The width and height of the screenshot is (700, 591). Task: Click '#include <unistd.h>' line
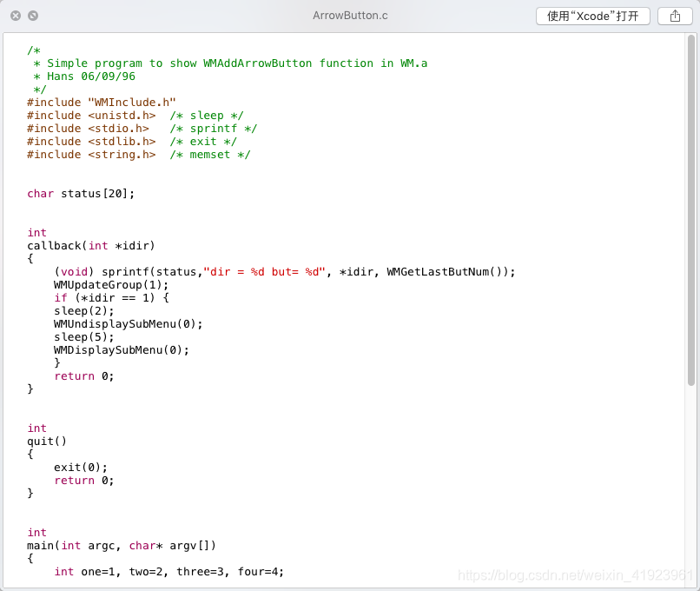pos(135,116)
